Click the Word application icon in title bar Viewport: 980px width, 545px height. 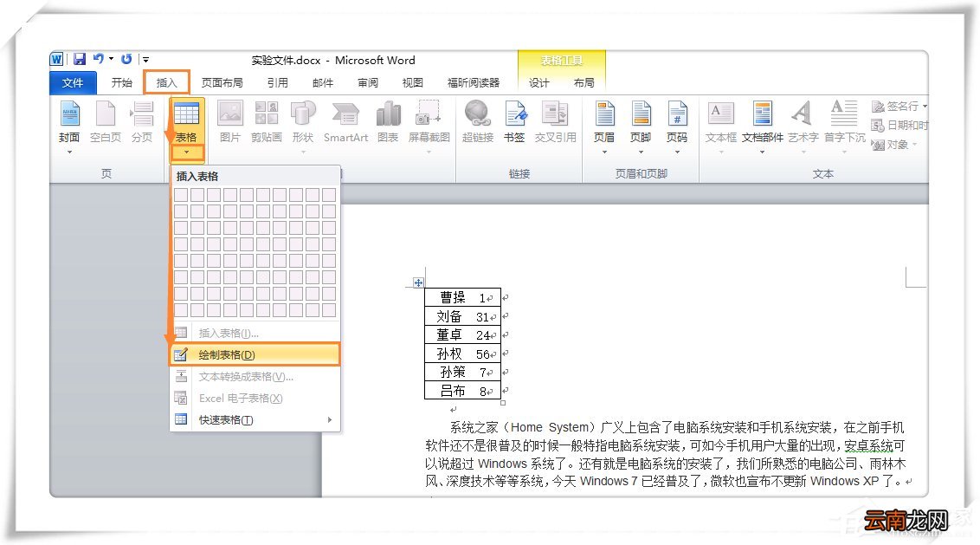tap(56, 60)
